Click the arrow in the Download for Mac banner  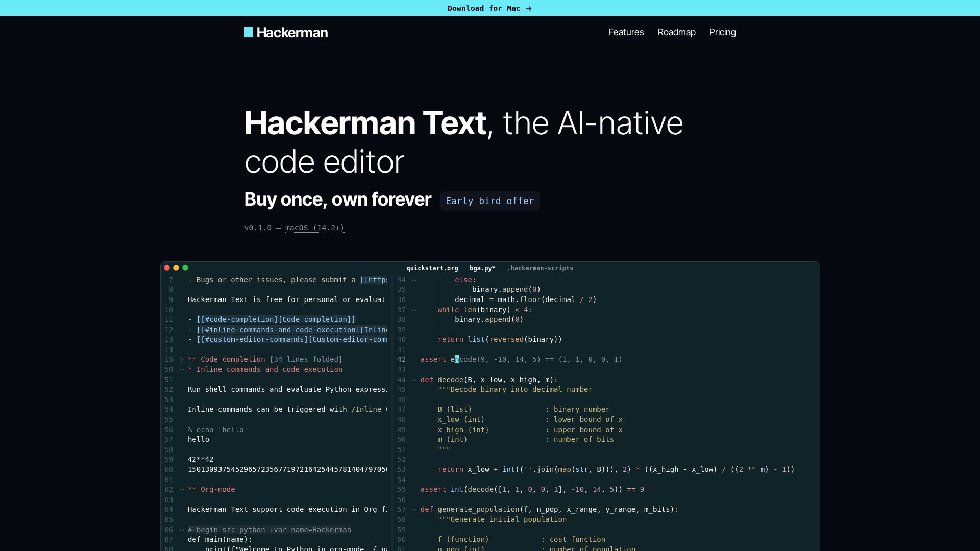(x=529, y=8)
